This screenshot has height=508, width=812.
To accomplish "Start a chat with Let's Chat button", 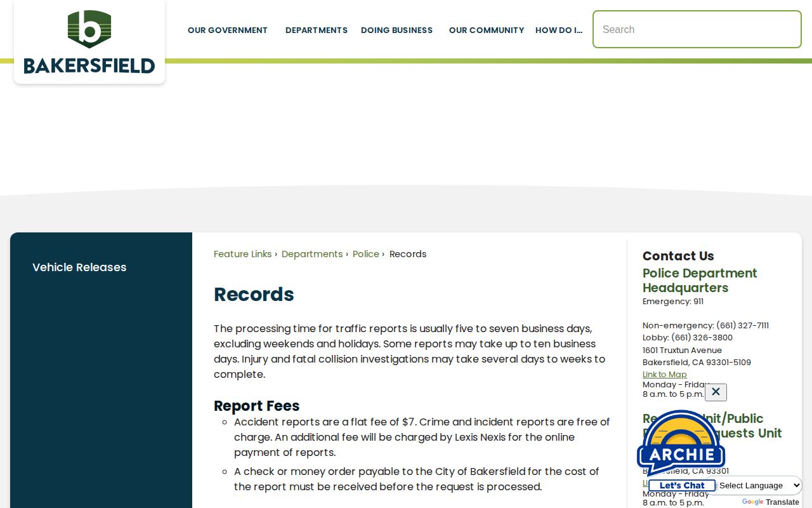I will point(682,485).
